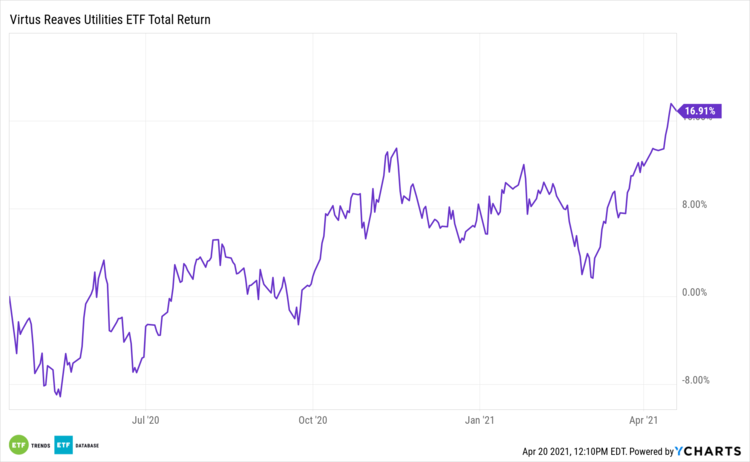Click the -8.00% y-axis label
The image size is (750, 462).
click(693, 380)
